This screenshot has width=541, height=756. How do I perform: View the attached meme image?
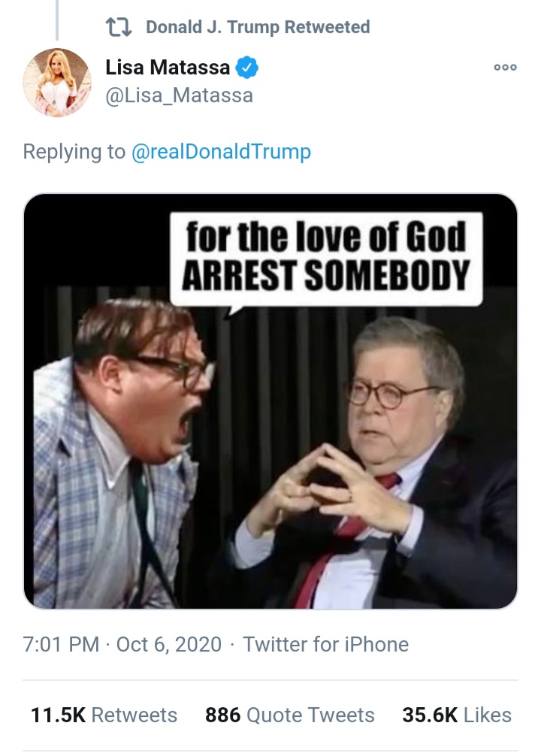point(270,401)
